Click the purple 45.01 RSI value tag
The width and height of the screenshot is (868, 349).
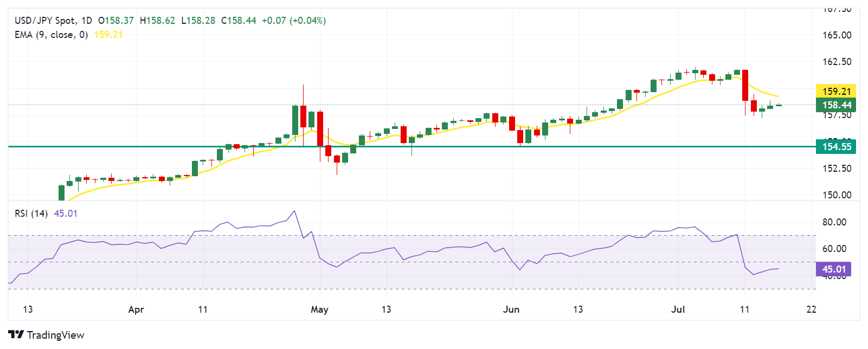click(x=834, y=269)
